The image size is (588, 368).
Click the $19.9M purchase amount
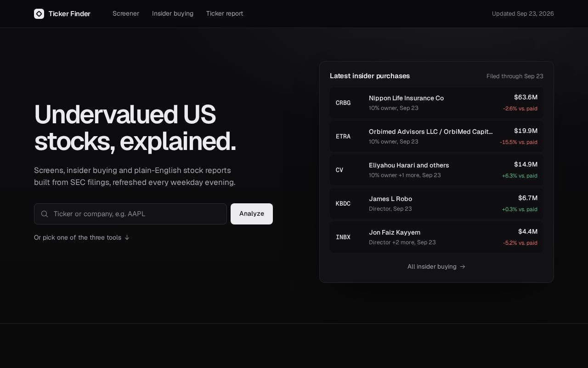(x=526, y=131)
